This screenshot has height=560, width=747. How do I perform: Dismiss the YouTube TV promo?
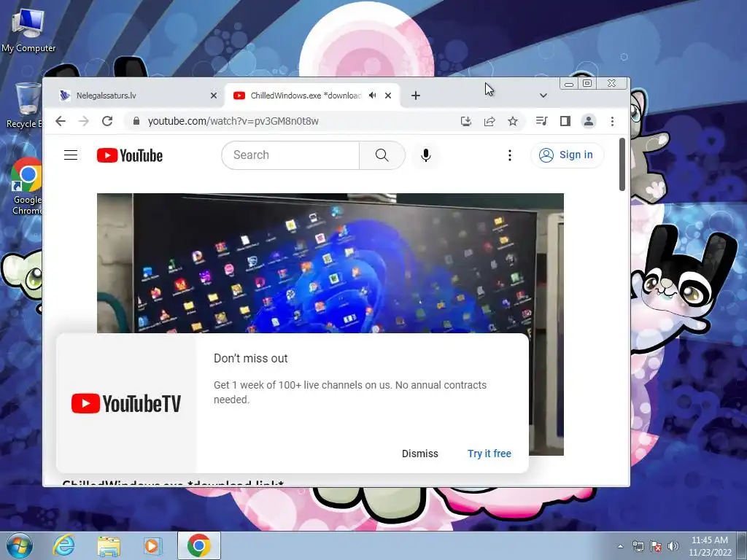419,454
